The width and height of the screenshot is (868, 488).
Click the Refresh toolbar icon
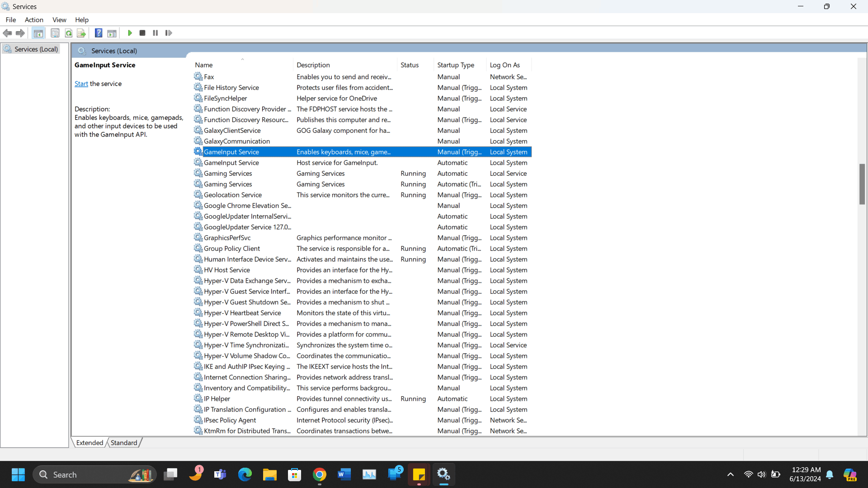[x=69, y=33]
